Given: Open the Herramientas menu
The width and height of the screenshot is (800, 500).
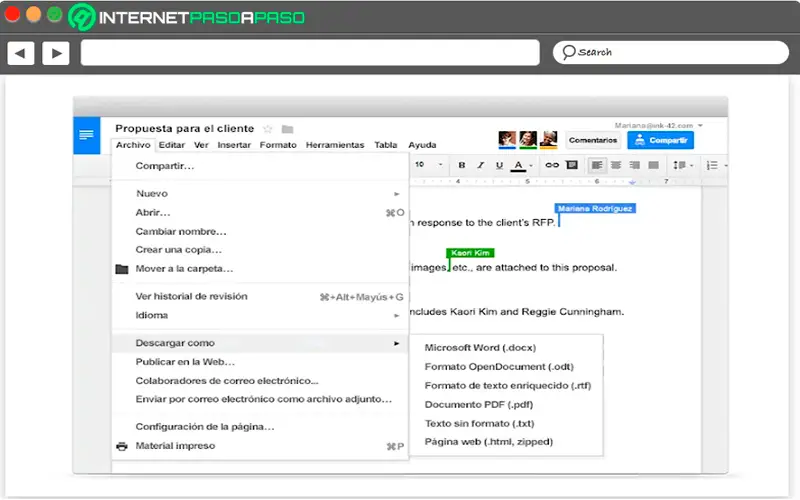Looking at the screenshot, I should pyautogui.click(x=335, y=145).
